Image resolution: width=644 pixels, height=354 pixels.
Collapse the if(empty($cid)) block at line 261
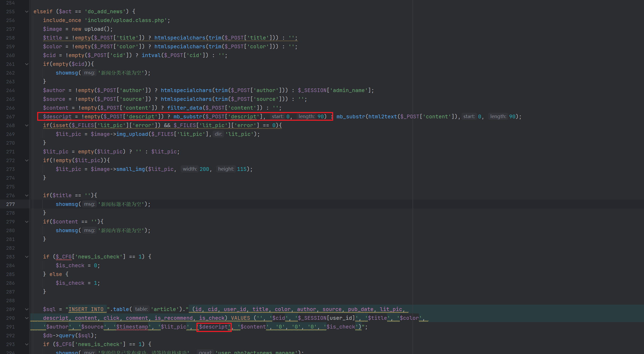(x=27, y=64)
